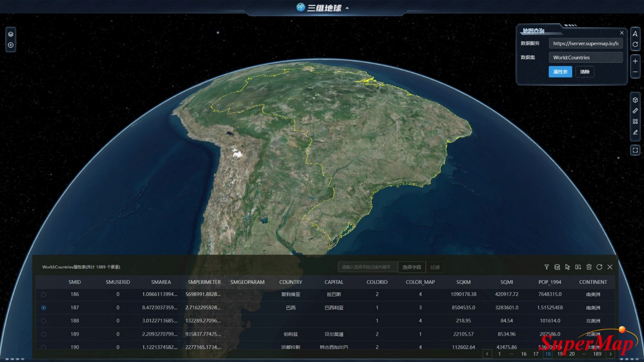The image size is (644, 362).
Task: Click the SQMI column header
Action: (507, 282)
